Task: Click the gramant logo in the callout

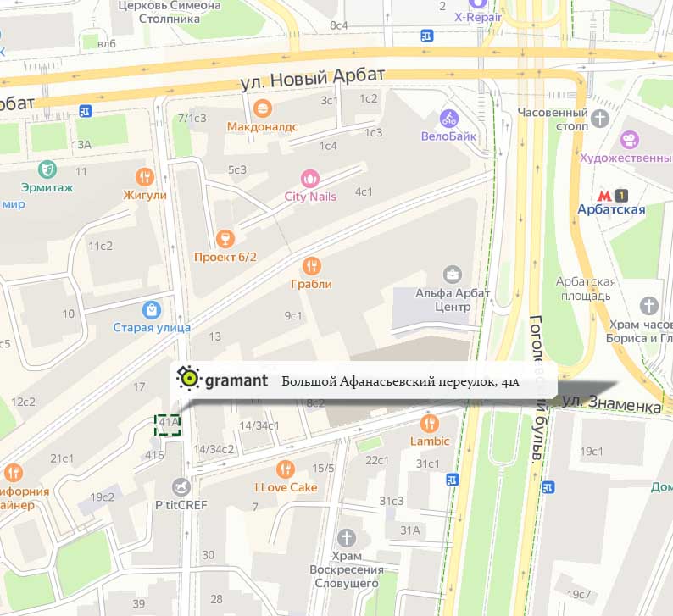Action: tap(222, 380)
